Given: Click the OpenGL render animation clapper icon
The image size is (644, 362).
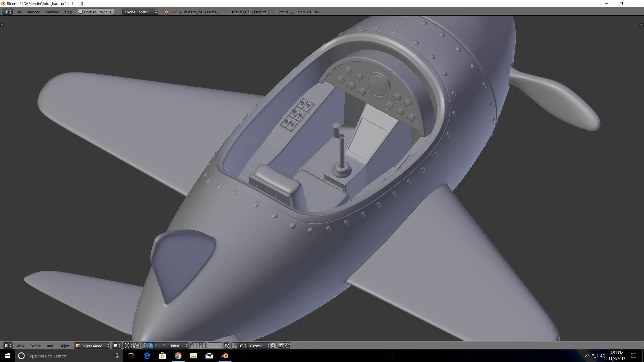Looking at the screenshot, I should click(x=288, y=346).
